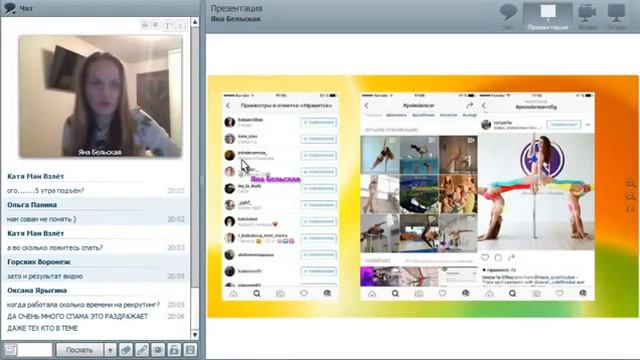
Task: Open dropdown arrow next to Послать
Action: (x=110, y=350)
